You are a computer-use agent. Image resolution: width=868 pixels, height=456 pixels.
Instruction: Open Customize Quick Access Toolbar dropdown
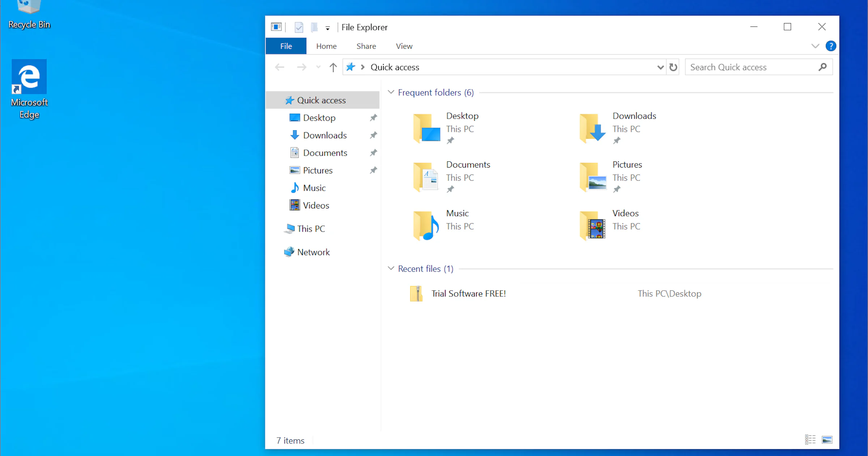327,28
